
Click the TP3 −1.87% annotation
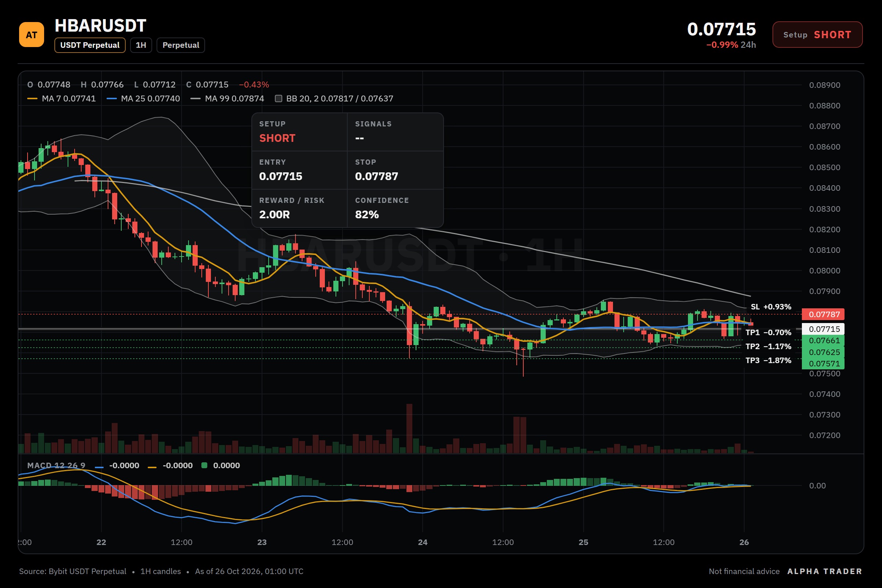[768, 361]
